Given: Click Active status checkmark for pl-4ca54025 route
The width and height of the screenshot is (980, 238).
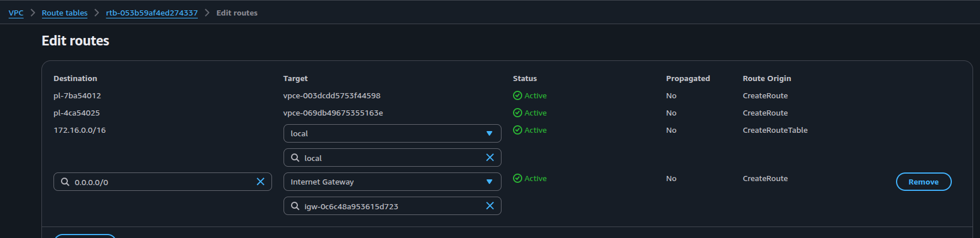Looking at the screenshot, I should click(x=518, y=113).
